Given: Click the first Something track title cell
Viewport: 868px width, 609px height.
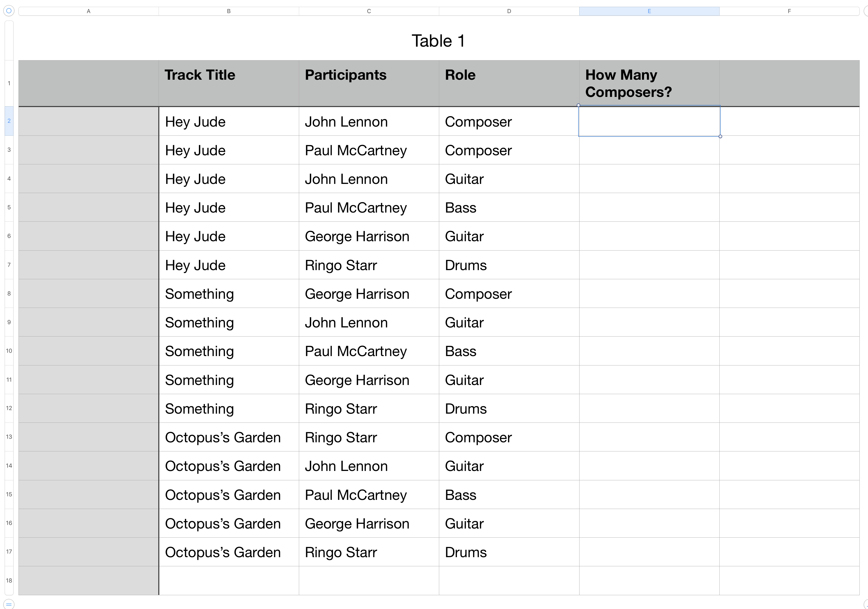Looking at the screenshot, I should coord(228,294).
